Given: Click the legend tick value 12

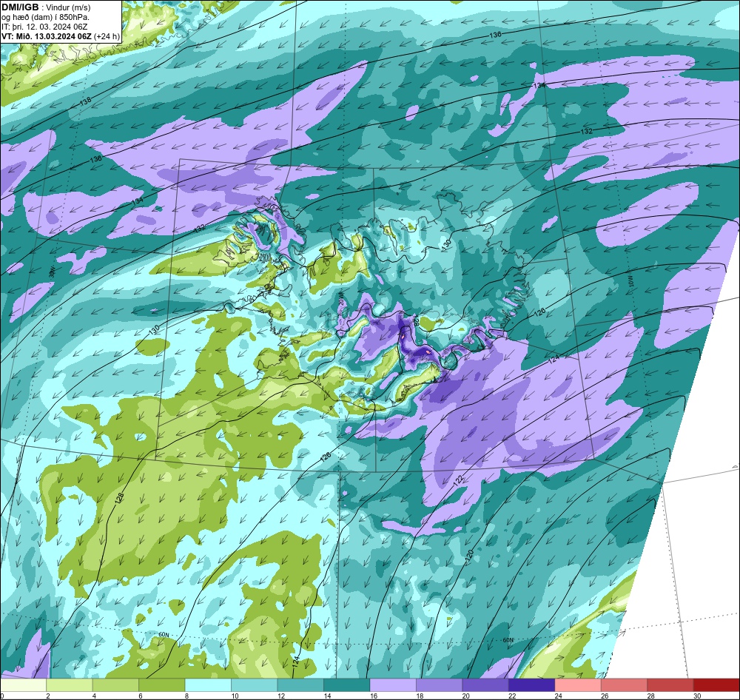Looking at the screenshot, I should tap(280, 696).
